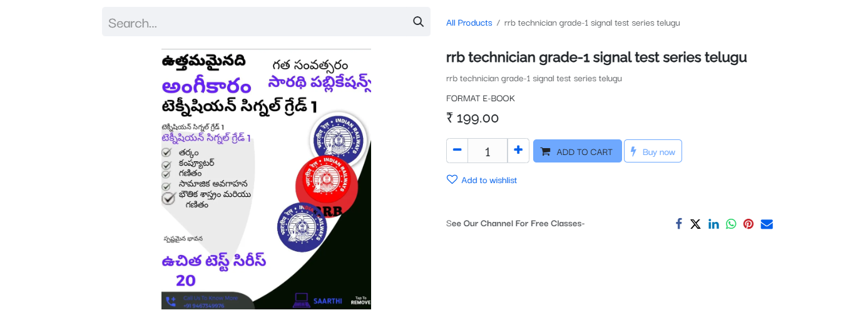Viewport: 868px width, 335px height.
Task: Click the quantity number field
Action: click(488, 151)
